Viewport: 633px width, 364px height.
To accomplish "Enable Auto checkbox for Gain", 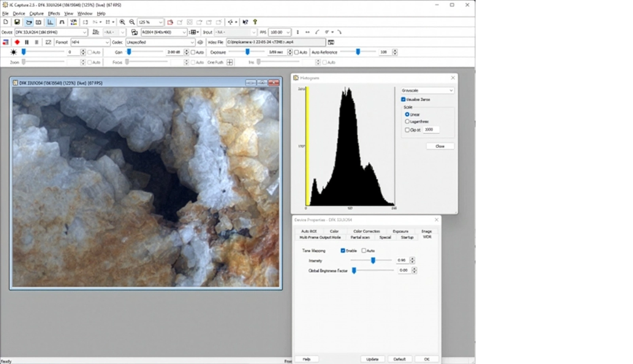I will (193, 52).
